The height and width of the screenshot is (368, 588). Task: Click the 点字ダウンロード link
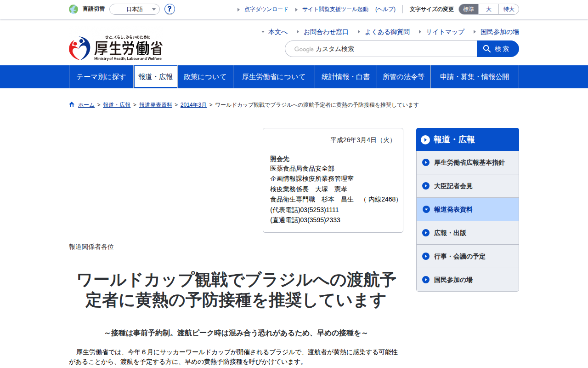[x=266, y=9]
